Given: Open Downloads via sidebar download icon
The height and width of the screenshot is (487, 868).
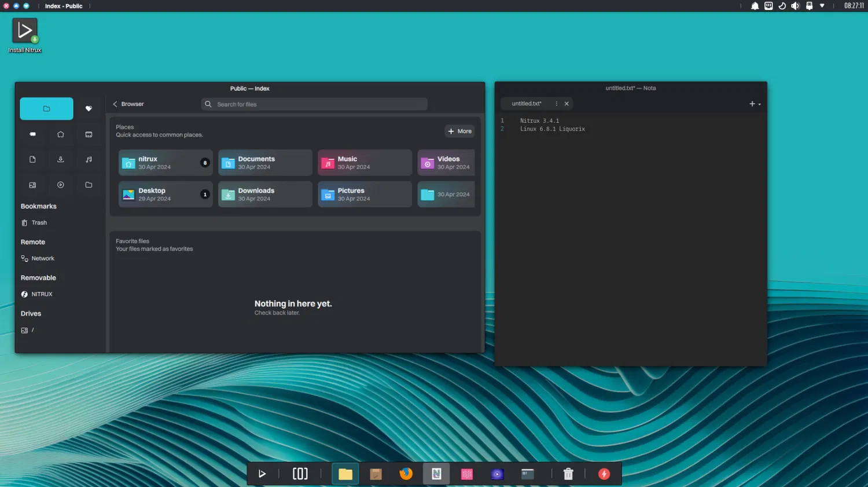Looking at the screenshot, I should pyautogui.click(x=61, y=159).
